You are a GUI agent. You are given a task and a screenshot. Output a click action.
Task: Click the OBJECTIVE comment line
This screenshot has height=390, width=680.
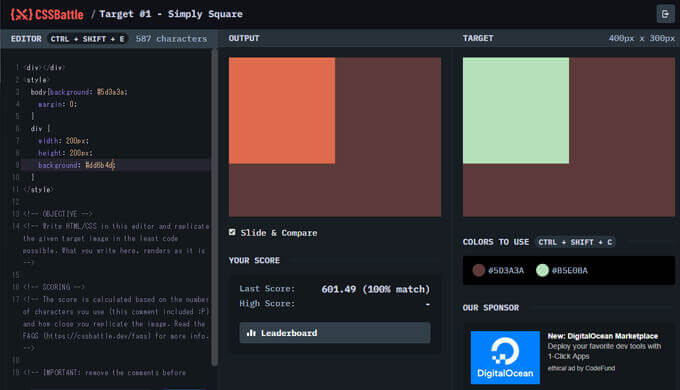tap(58, 214)
